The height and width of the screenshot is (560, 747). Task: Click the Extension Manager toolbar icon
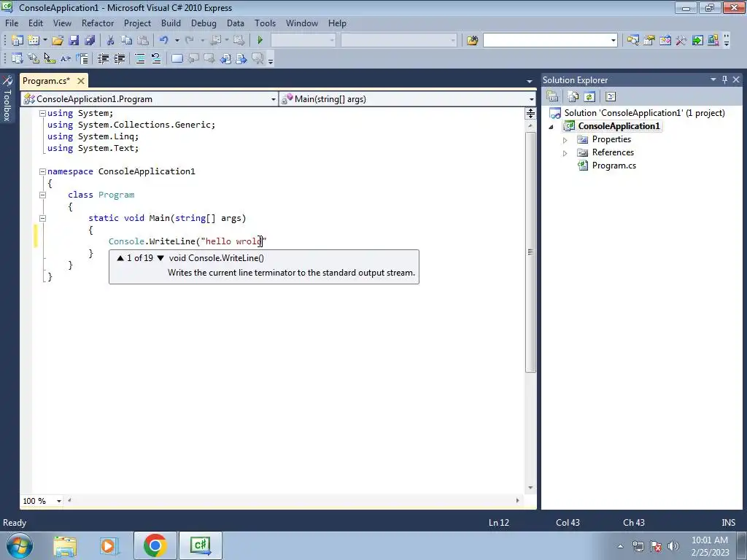[713, 41]
